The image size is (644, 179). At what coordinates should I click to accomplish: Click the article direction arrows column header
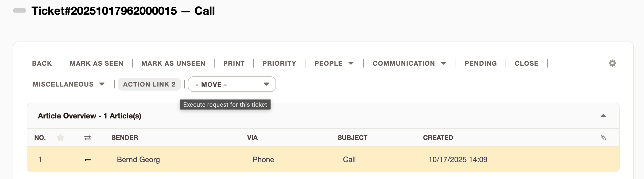[87, 137]
